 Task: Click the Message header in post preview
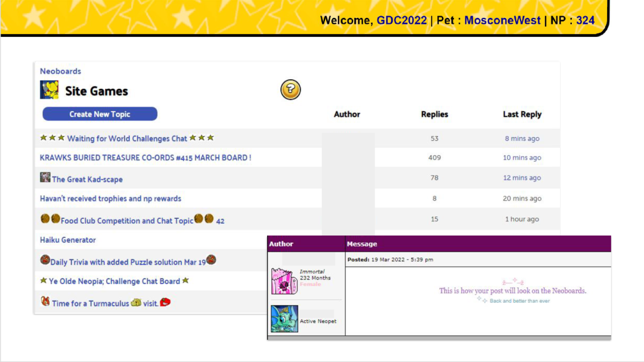pyautogui.click(x=362, y=244)
